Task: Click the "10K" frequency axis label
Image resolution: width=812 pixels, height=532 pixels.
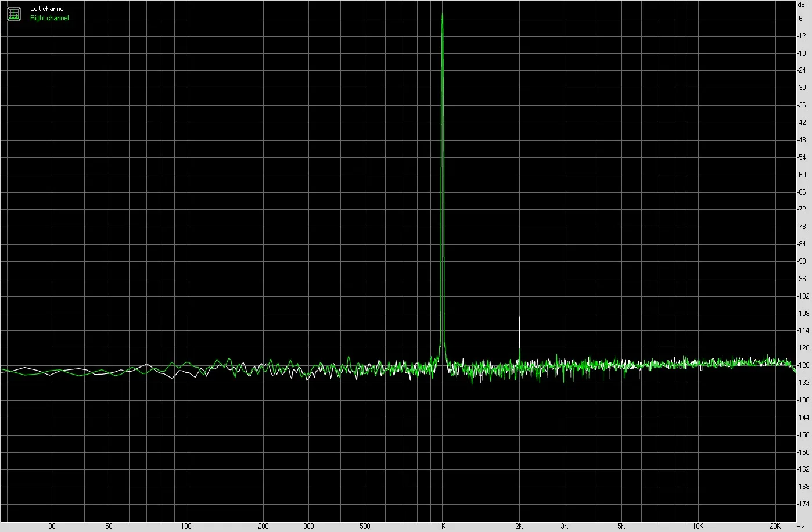Action: (x=699, y=526)
